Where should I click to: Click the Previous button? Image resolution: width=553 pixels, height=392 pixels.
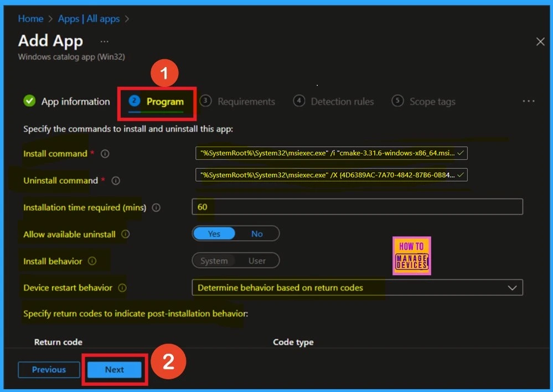[x=49, y=370]
